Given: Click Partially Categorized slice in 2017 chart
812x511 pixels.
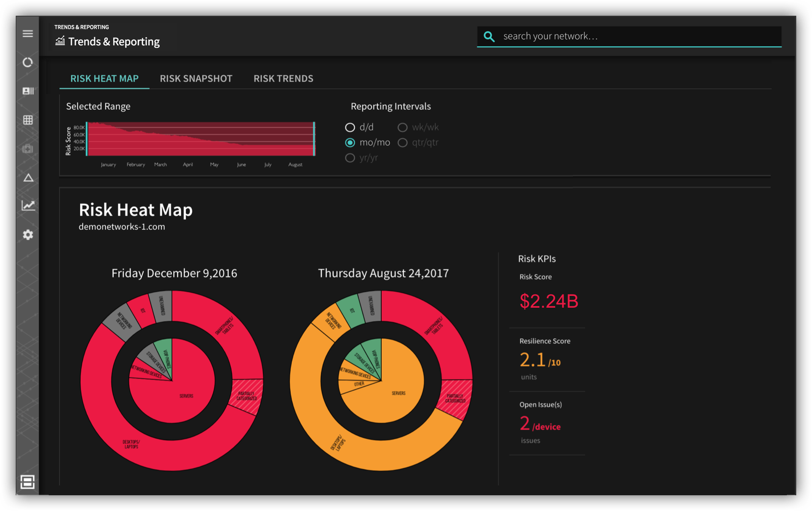Looking at the screenshot, I should click(456, 398).
